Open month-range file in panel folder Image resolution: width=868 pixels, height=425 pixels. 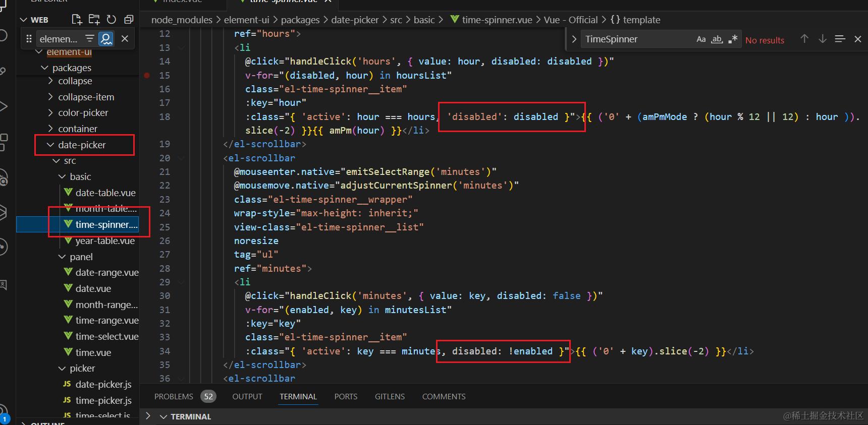pyautogui.click(x=106, y=305)
